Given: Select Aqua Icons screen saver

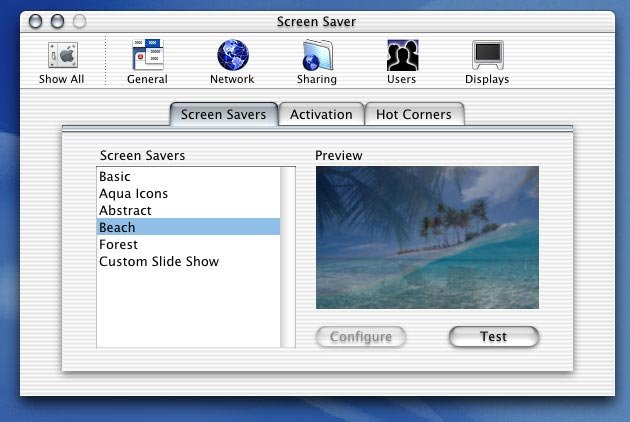Looking at the screenshot, I should [x=188, y=194].
